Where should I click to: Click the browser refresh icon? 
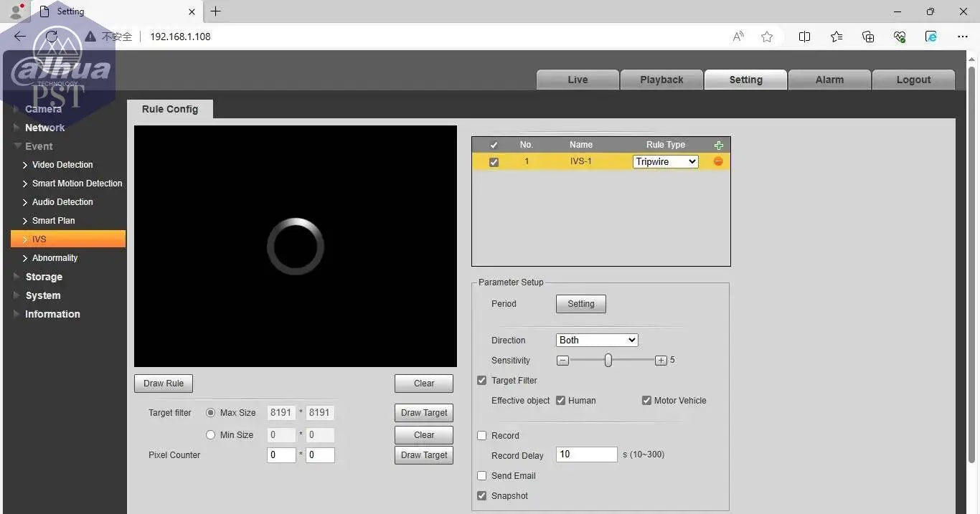coord(51,37)
